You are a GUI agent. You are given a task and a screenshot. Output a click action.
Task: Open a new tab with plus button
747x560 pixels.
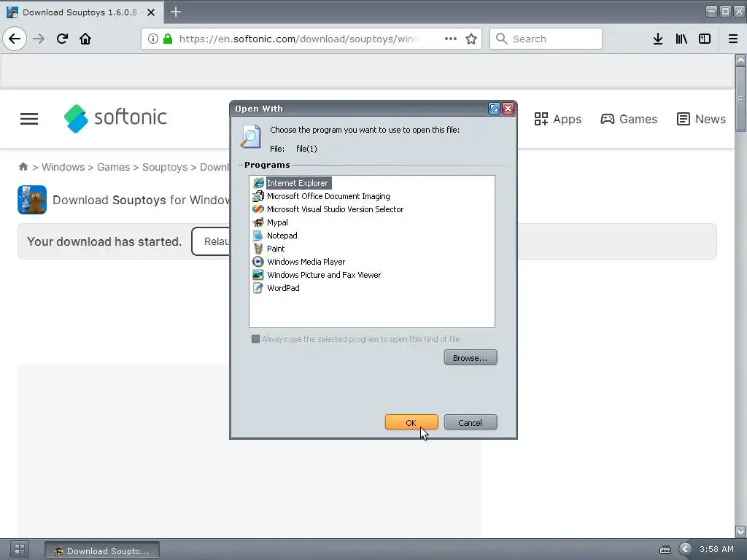pos(176,12)
